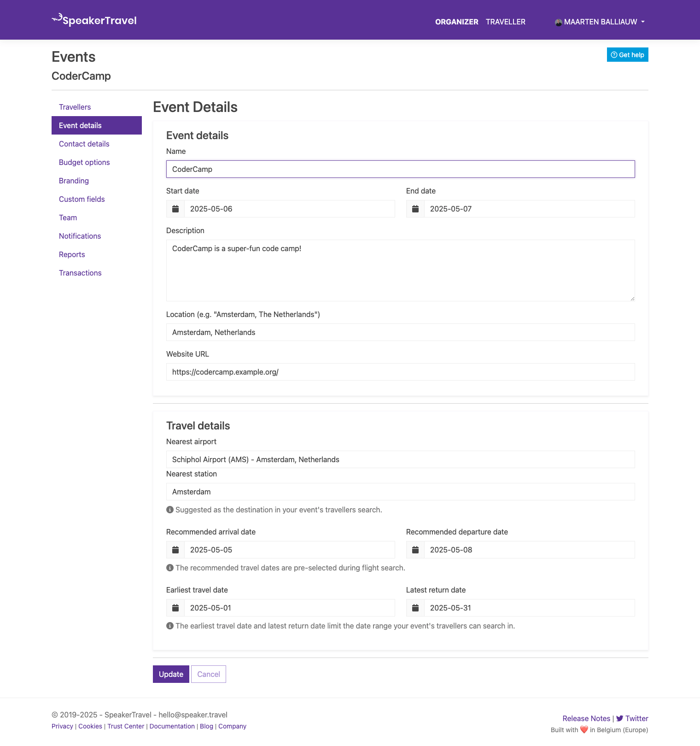
Task: Click the Earliest travel date calendar icon
Action: [175, 608]
